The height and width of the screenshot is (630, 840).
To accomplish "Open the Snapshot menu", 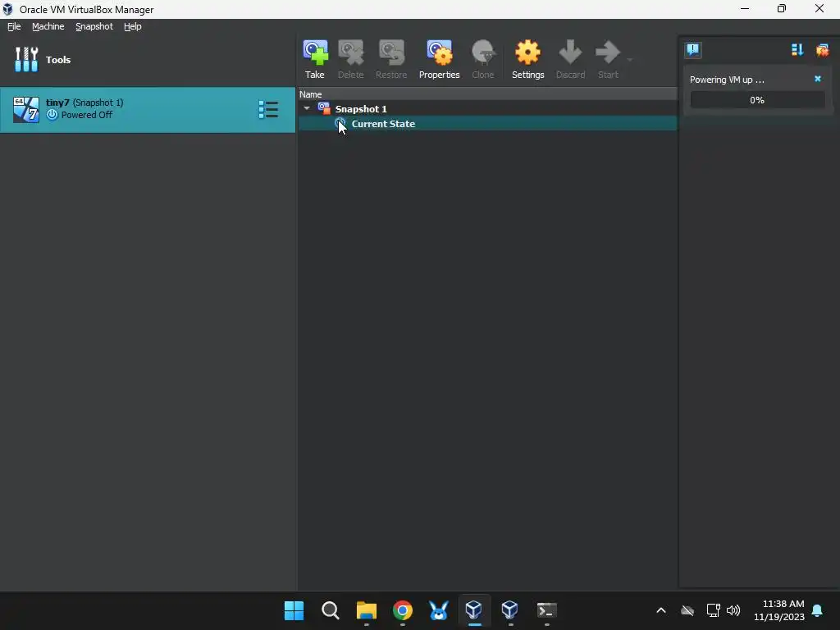I will click(x=94, y=26).
